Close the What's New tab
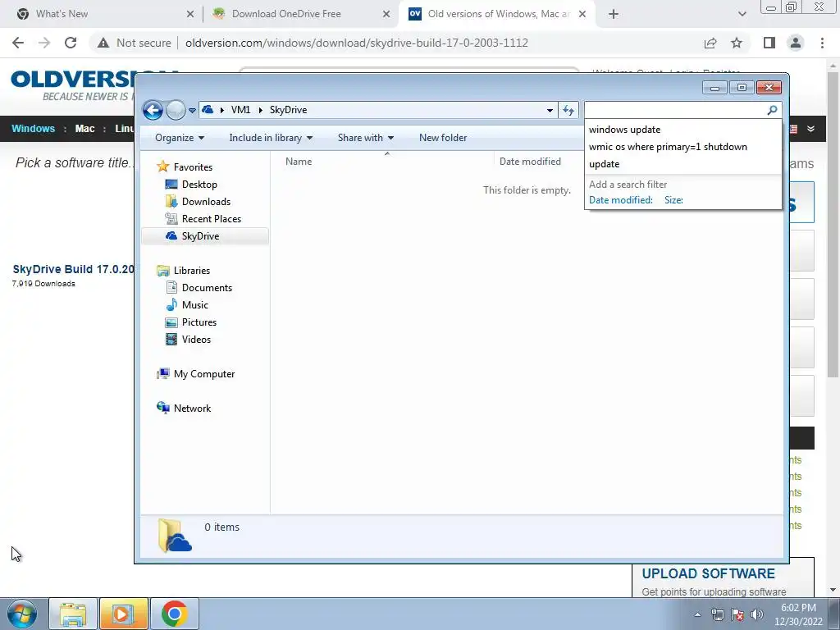This screenshot has width=840, height=630. pos(190,15)
